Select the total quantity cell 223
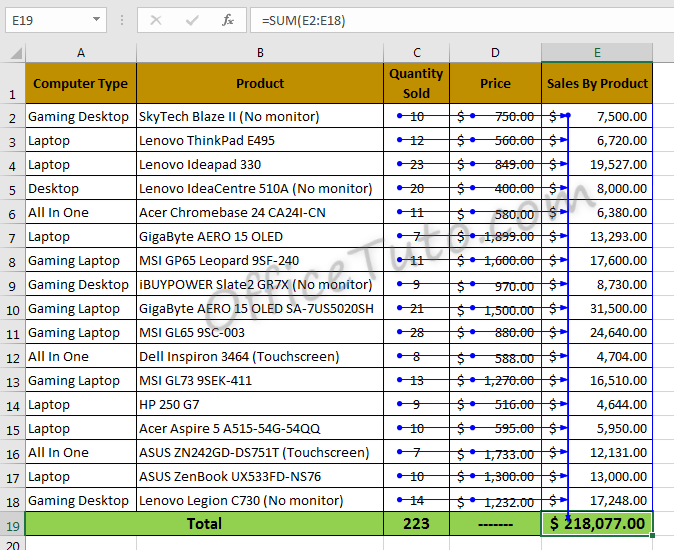Image resolution: width=674 pixels, height=550 pixels. click(417, 524)
